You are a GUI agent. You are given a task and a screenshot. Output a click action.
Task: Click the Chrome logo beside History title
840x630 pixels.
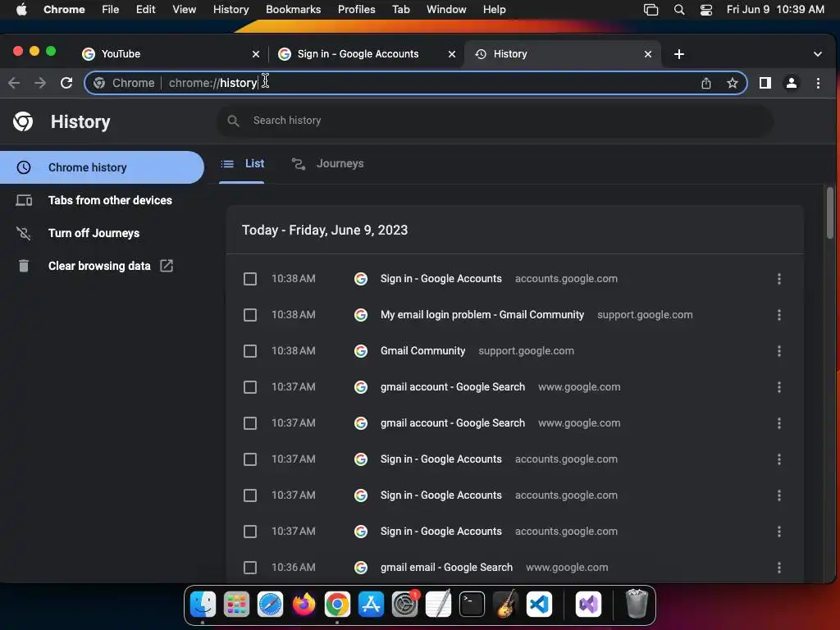pyautogui.click(x=23, y=121)
